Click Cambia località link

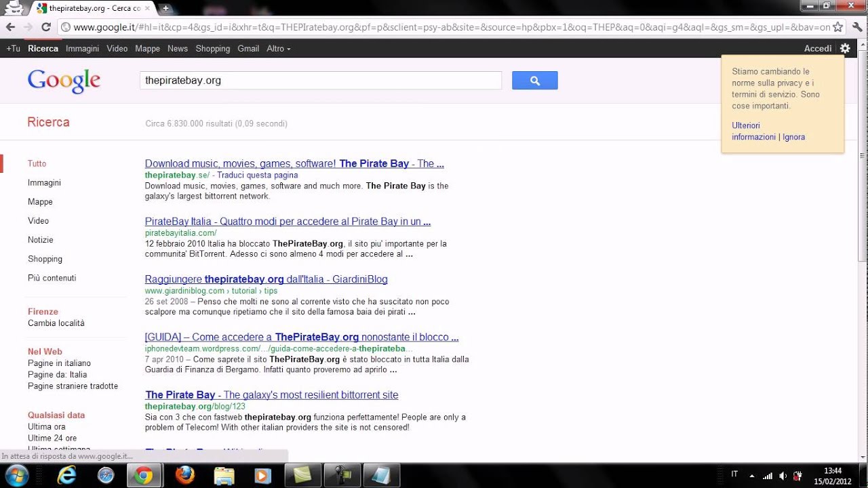point(56,323)
